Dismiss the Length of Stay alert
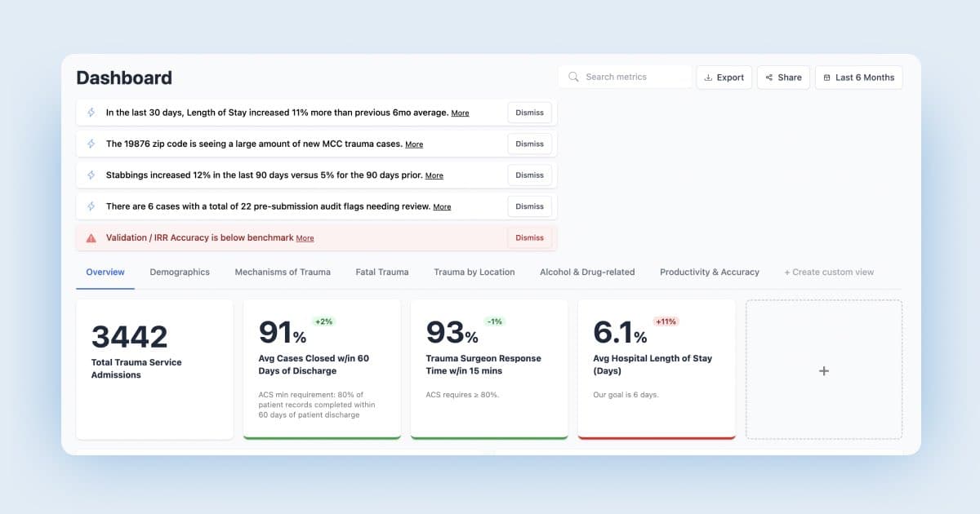Image resolution: width=980 pixels, height=514 pixels. [x=529, y=113]
